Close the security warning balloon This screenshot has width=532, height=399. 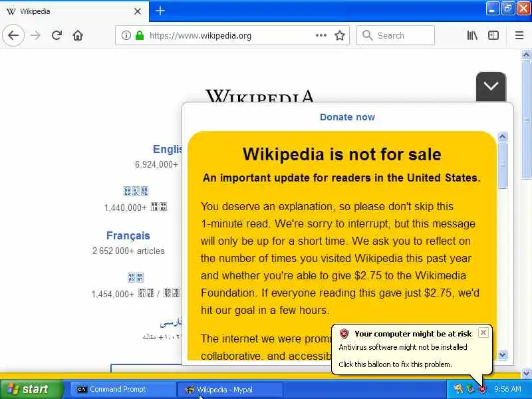(483, 332)
